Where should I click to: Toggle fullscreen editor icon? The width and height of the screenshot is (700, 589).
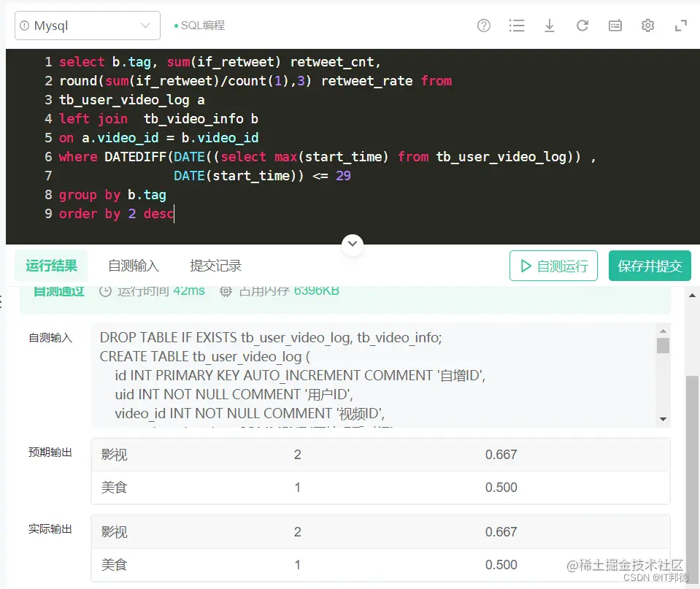tap(681, 26)
